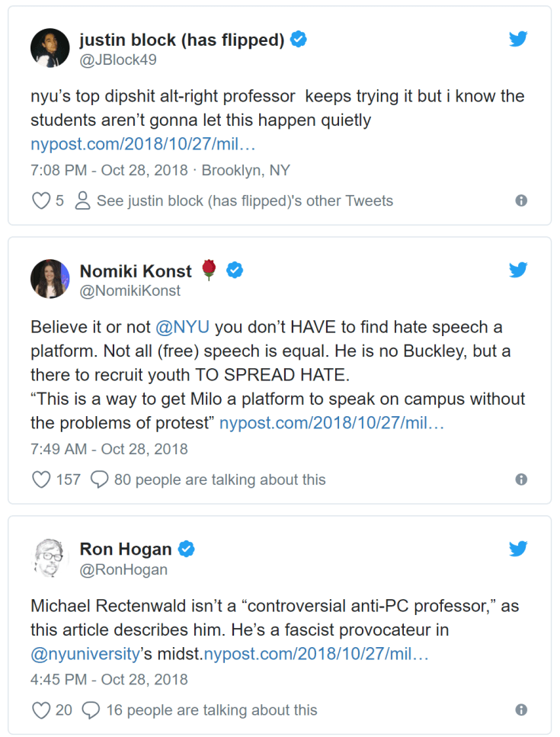Open justin block's profile avatar
This screenshot has width=560, height=737.
[50, 49]
